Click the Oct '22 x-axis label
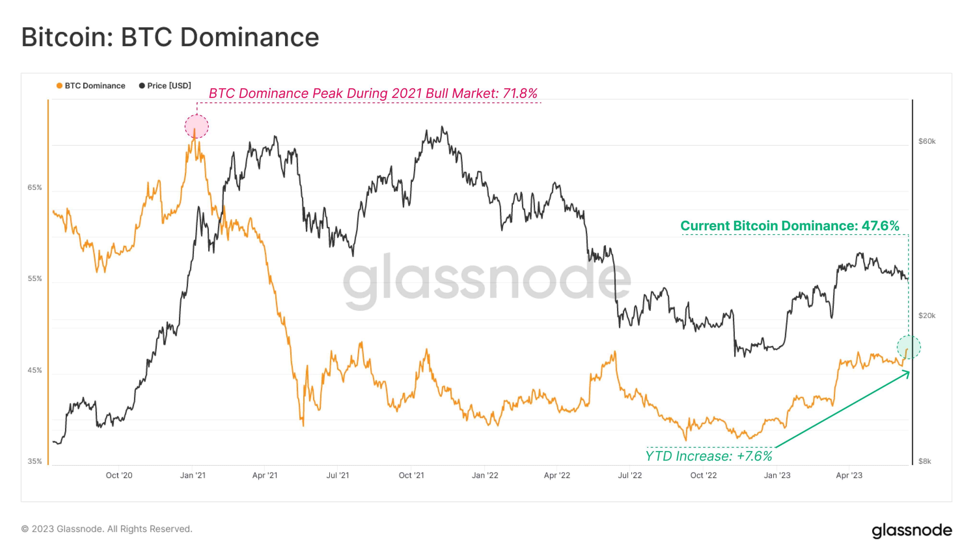This screenshot has height=560, width=973. (x=703, y=475)
